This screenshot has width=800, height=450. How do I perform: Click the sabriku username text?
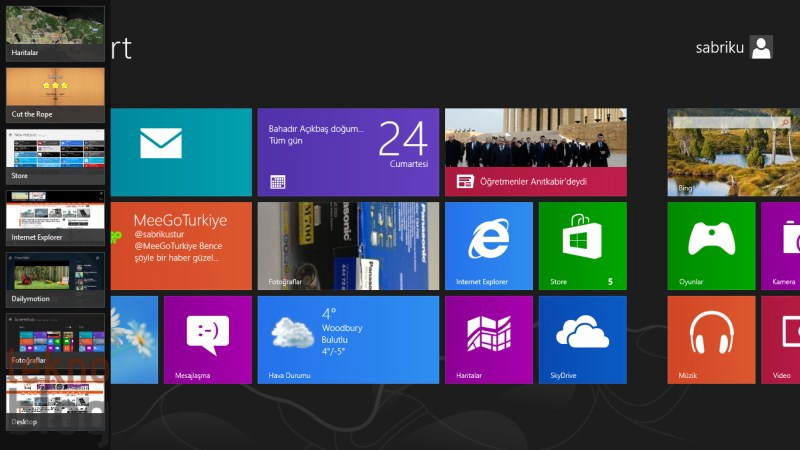719,47
